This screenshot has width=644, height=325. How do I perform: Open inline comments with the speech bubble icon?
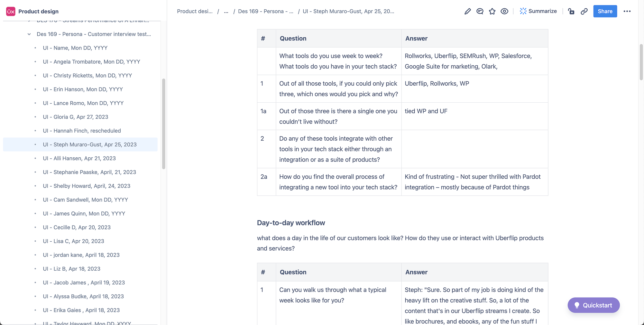point(480,11)
